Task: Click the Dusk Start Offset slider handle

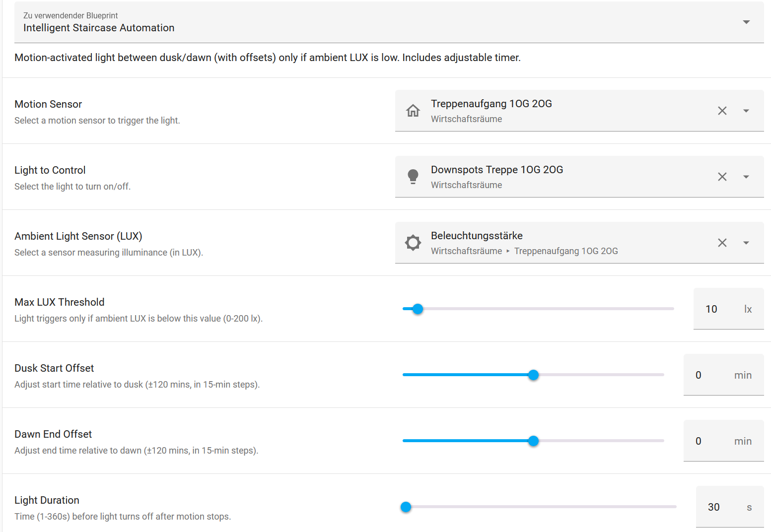Action: pos(534,375)
